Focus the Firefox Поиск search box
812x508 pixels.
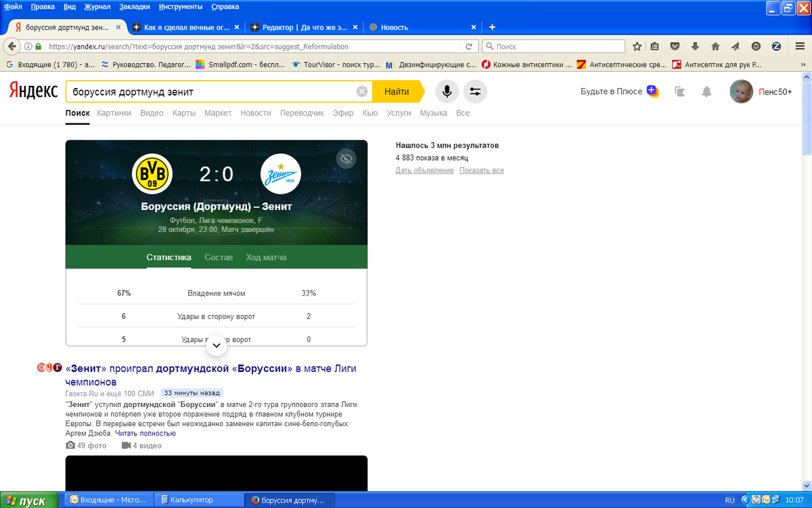tap(554, 47)
